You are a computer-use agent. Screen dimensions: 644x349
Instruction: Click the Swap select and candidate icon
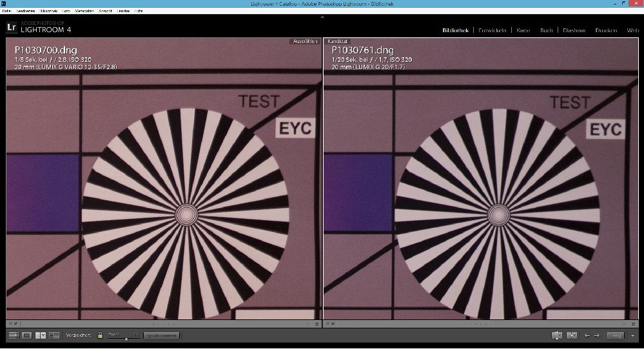[x=557, y=335]
